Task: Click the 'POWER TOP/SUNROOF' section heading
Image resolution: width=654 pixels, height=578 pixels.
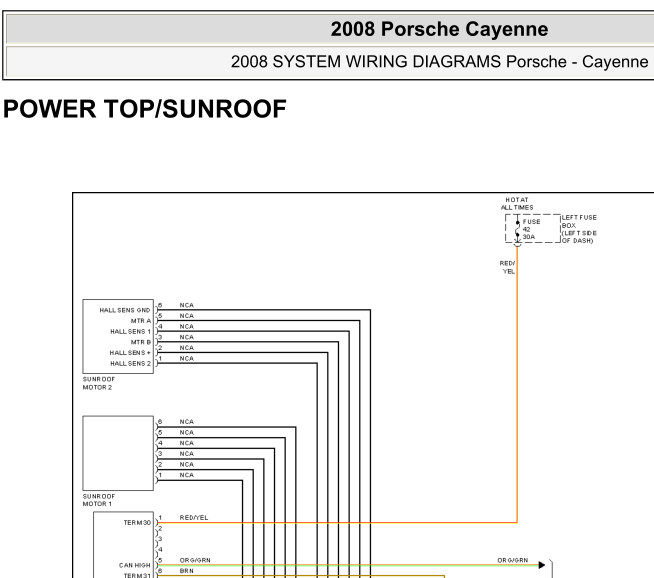Action: point(145,109)
